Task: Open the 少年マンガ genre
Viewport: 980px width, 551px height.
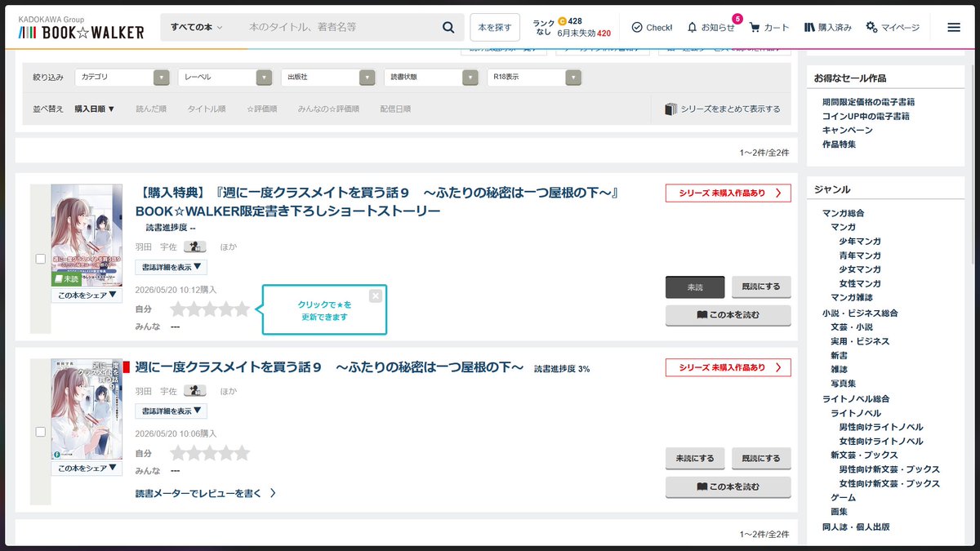Action: pos(860,241)
